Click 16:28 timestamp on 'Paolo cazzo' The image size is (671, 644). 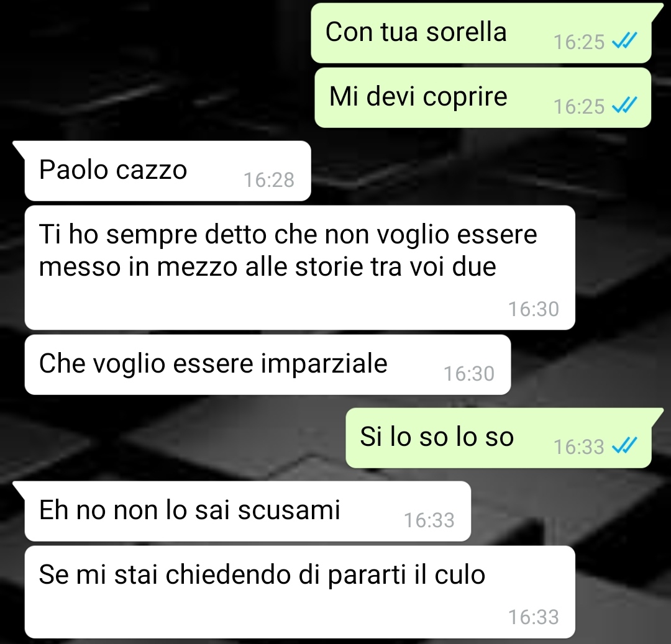click(269, 180)
